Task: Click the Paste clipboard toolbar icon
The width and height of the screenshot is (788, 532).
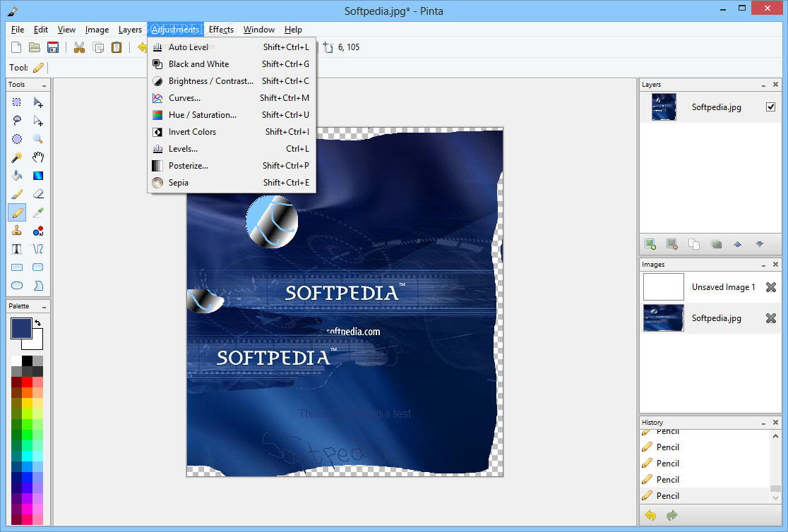Action: click(x=117, y=47)
